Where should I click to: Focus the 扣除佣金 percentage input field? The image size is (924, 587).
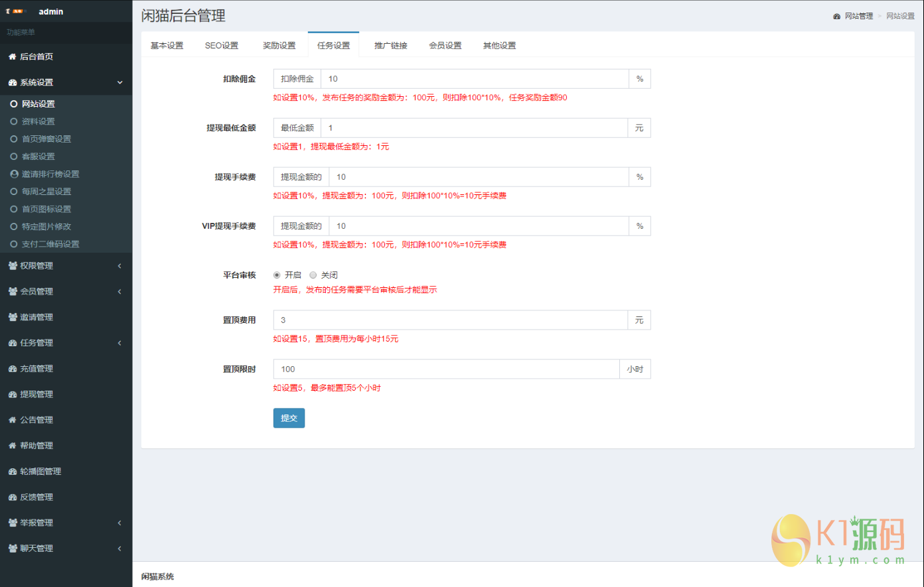click(x=475, y=79)
